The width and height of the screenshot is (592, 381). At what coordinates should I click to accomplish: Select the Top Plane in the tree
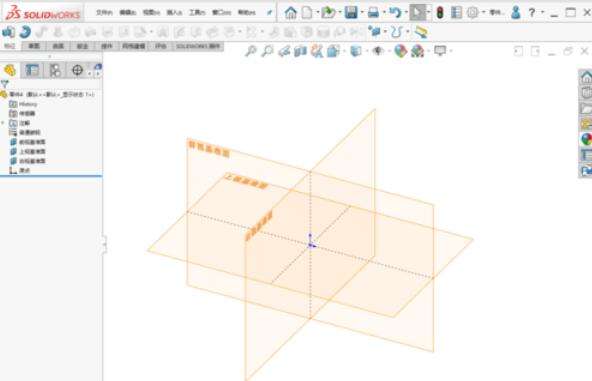(x=28, y=151)
